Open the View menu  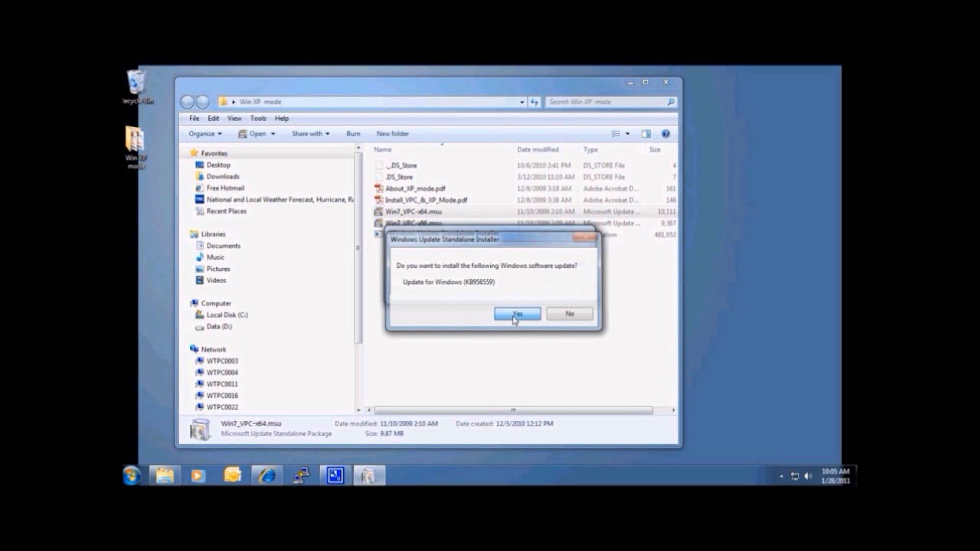(234, 119)
